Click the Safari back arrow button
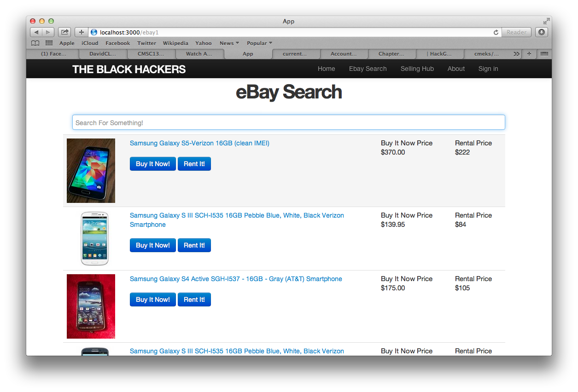Screen dimensions: 578x392 (36, 32)
